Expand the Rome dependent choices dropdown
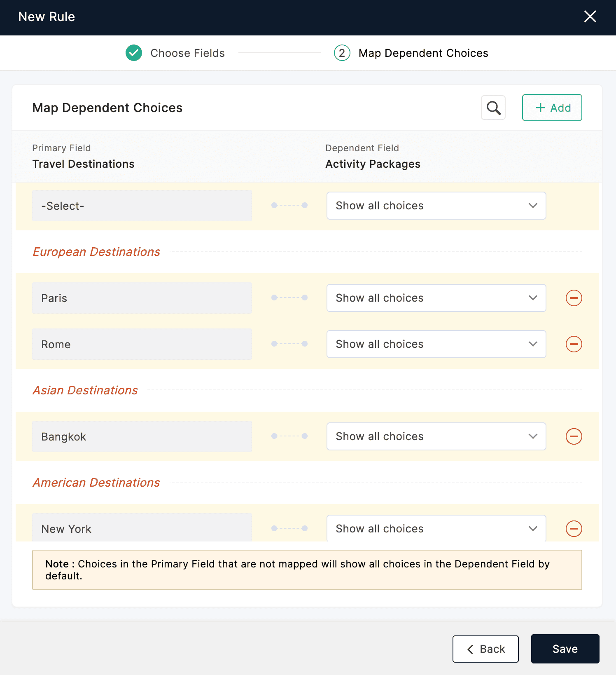616x675 pixels. tap(436, 344)
